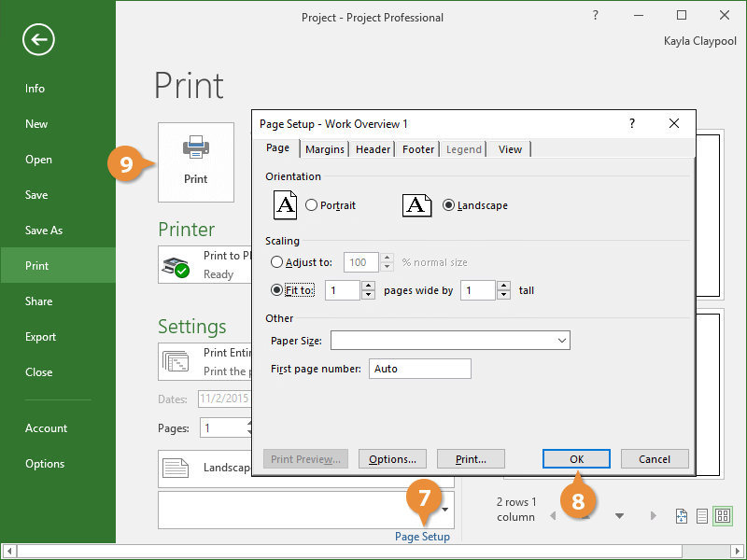Open the Page Setup link
Image resolution: width=747 pixels, height=560 pixels.
tap(422, 537)
